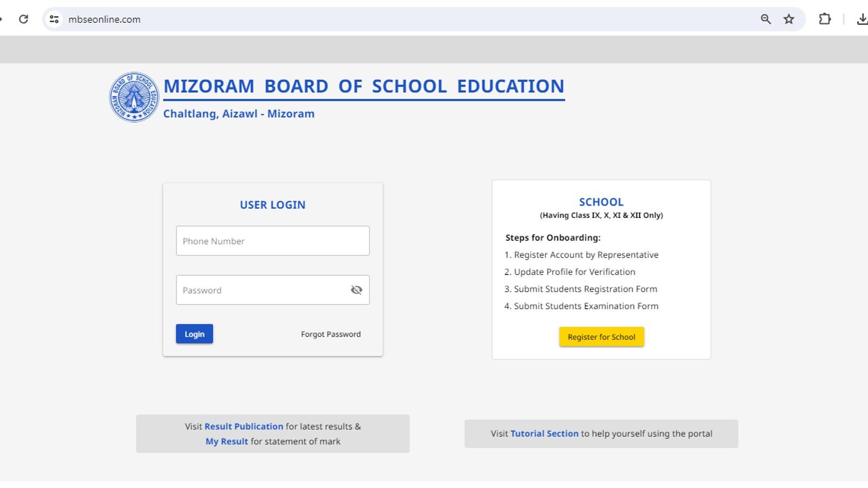Reload the page with the refresh icon

click(23, 20)
